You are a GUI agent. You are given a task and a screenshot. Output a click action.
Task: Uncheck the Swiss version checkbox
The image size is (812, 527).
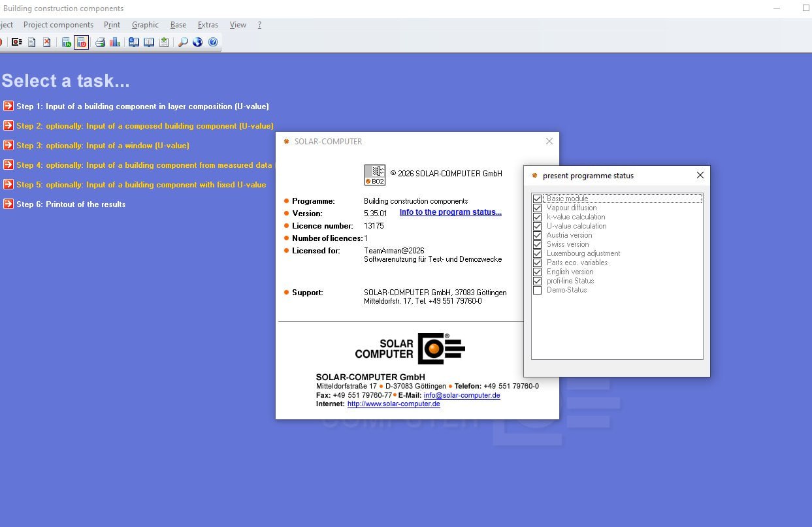point(537,244)
